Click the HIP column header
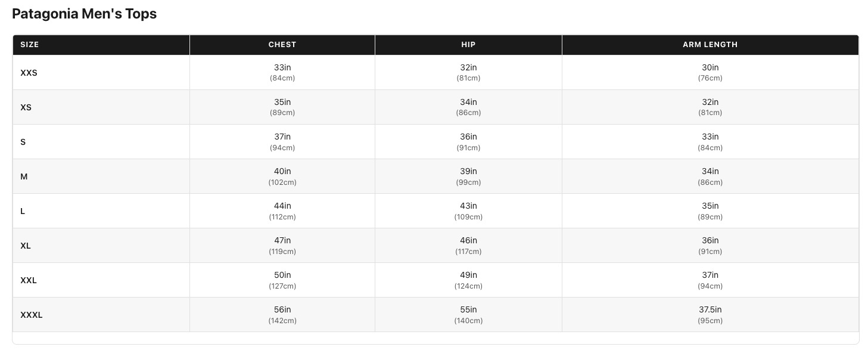The image size is (868, 350). click(468, 45)
